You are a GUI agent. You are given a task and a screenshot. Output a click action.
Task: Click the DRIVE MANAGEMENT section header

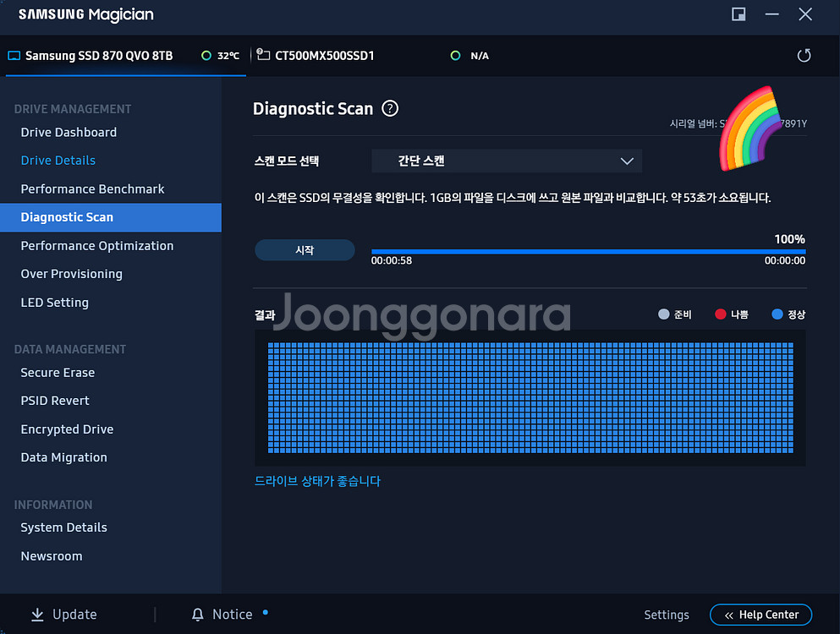[72, 109]
